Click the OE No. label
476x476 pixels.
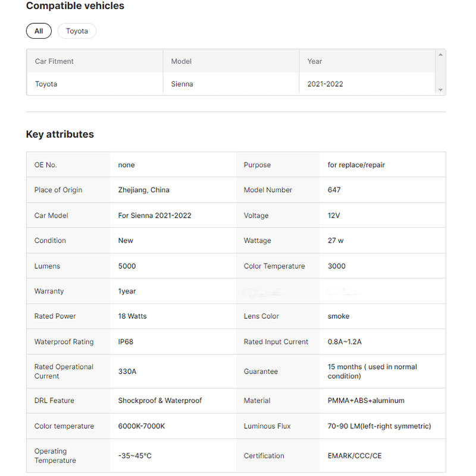[x=46, y=165]
